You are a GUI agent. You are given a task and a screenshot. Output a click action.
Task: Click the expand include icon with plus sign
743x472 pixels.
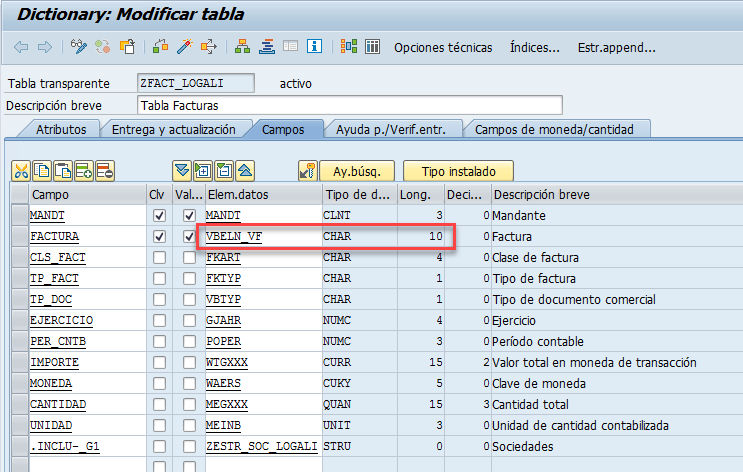tap(203, 171)
